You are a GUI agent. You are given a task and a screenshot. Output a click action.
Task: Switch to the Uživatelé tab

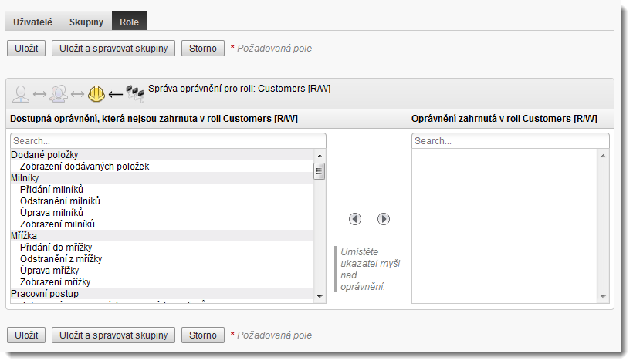32,22
